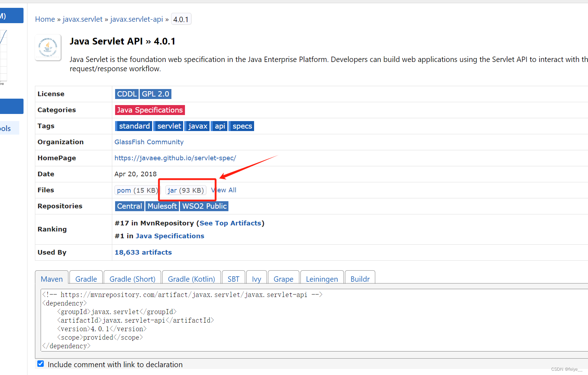Download the jar (93 KB) file
The width and height of the screenshot is (588, 375).
(x=186, y=190)
